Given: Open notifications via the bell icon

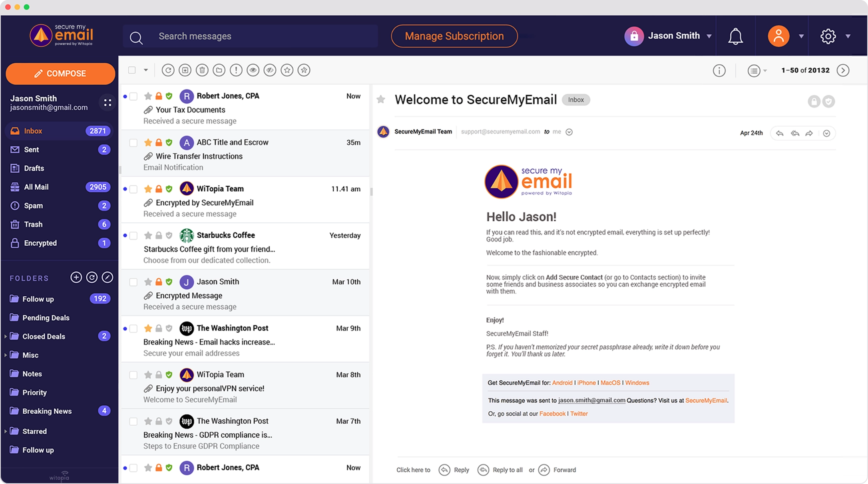Looking at the screenshot, I should (x=735, y=36).
